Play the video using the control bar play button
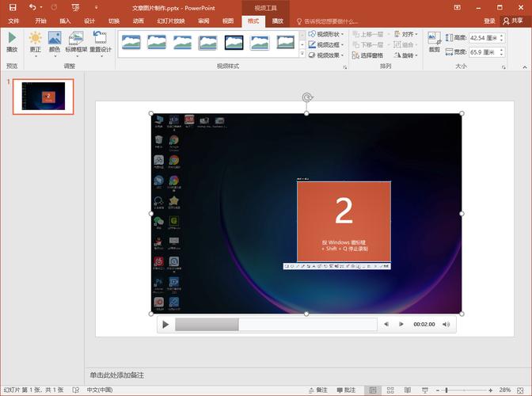 tap(165, 325)
